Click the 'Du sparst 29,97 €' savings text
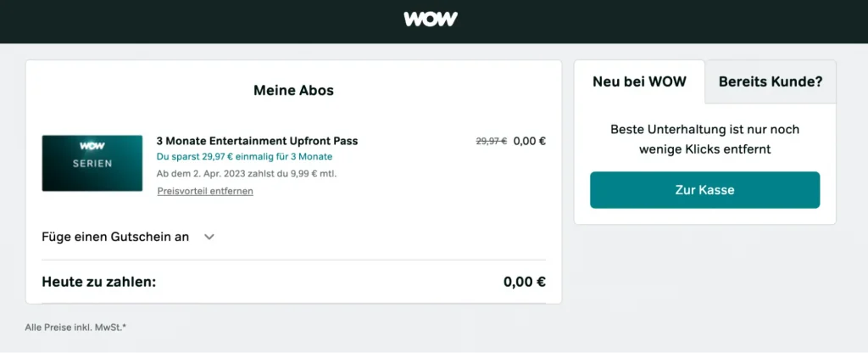 [244, 157]
